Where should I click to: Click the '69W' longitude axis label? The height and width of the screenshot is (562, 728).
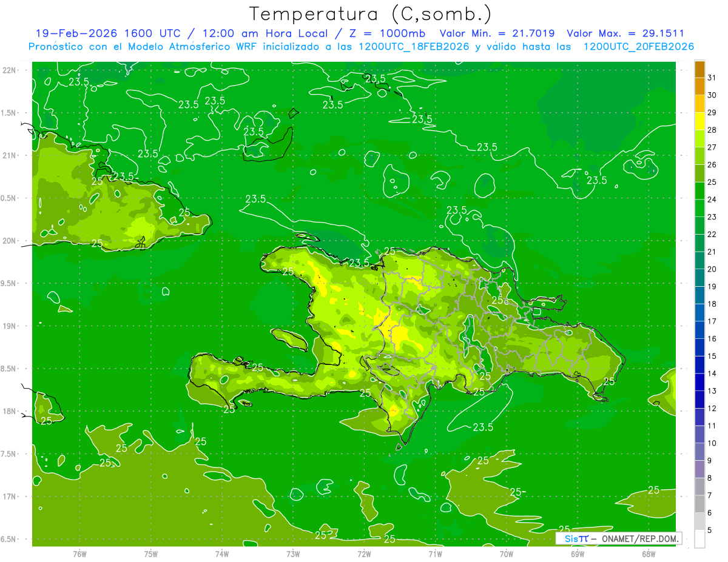coord(578,554)
